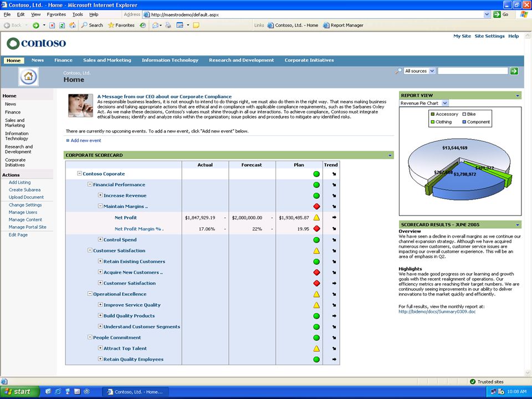
Task: Open the Edit menu
Action: 21,14
